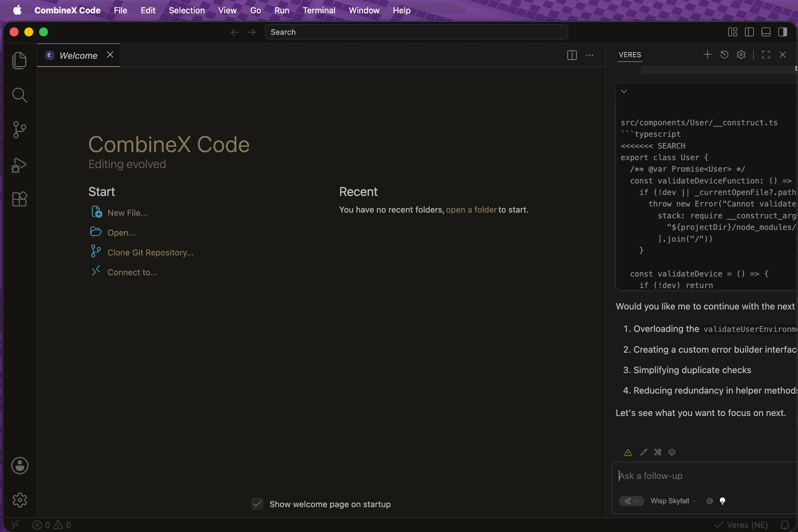This screenshot has width=798, height=532.
Task: Click the New File icon under Start
Action: (x=96, y=212)
